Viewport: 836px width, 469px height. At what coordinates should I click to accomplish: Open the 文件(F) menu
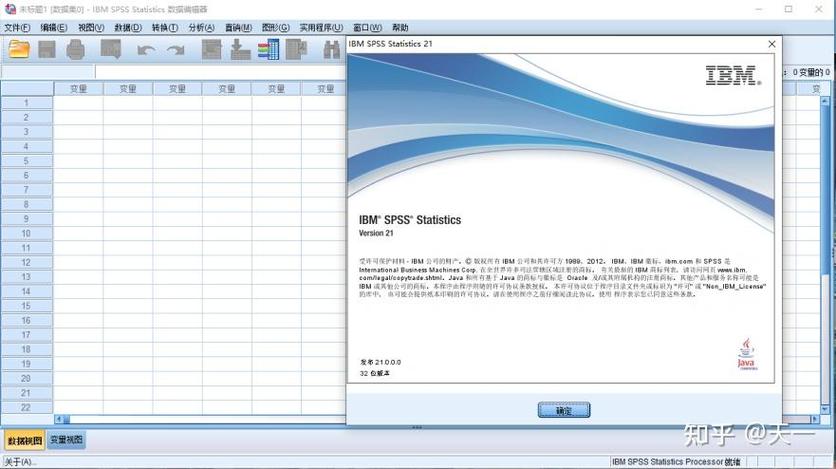(x=17, y=28)
